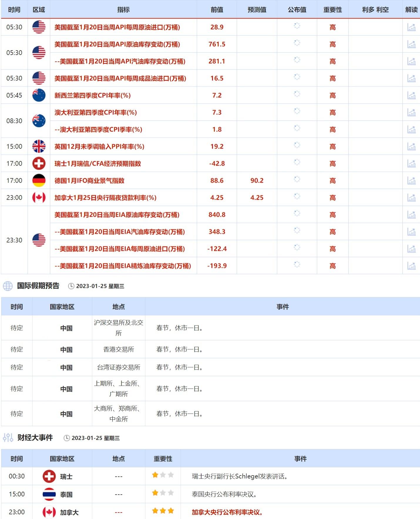Screen dimensions: 420x519
Task: Open 新西兰第四季度CPI年率 indicator link
Action: (x=93, y=95)
